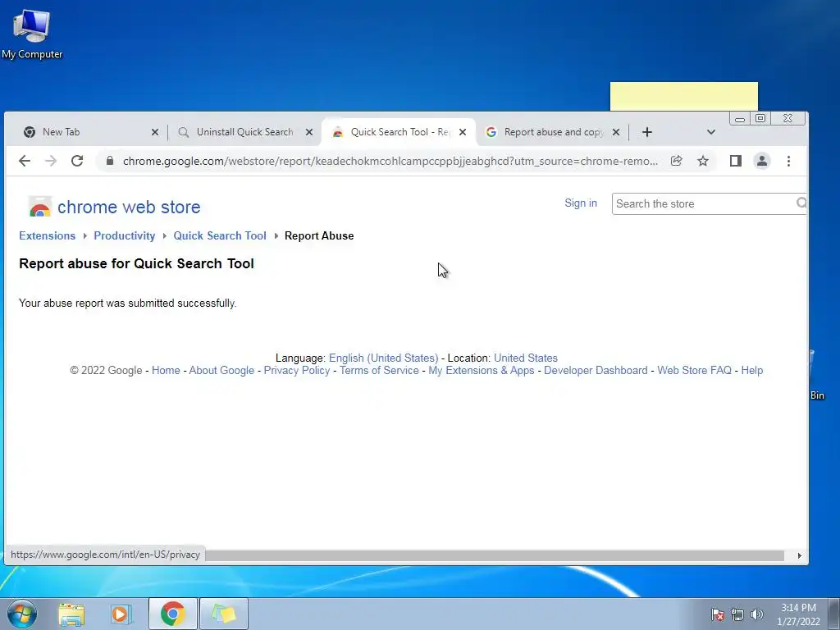Expand the tab search chevron
Screen dimensions: 840x630
(711, 132)
